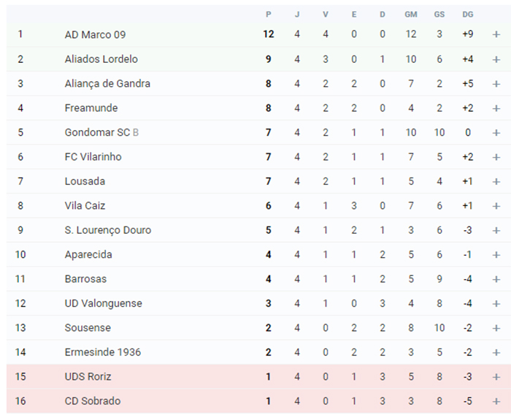
Task: Click the DG goal difference column header
Action: tap(468, 15)
